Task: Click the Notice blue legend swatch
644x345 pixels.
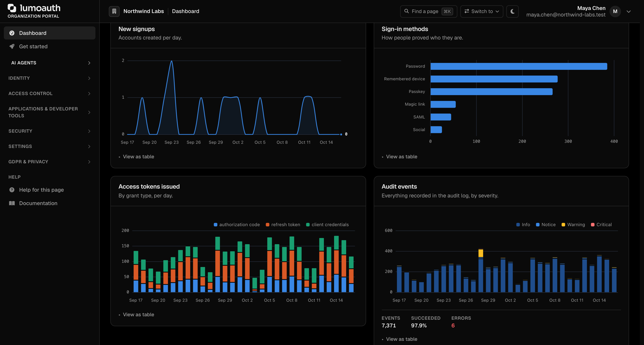Action: 537,224
